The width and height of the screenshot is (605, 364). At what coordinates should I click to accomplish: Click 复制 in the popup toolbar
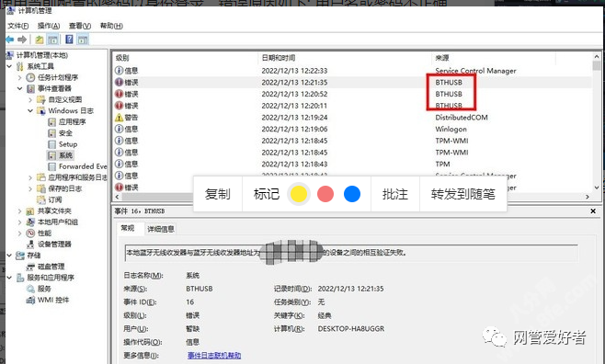(x=218, y=194)
